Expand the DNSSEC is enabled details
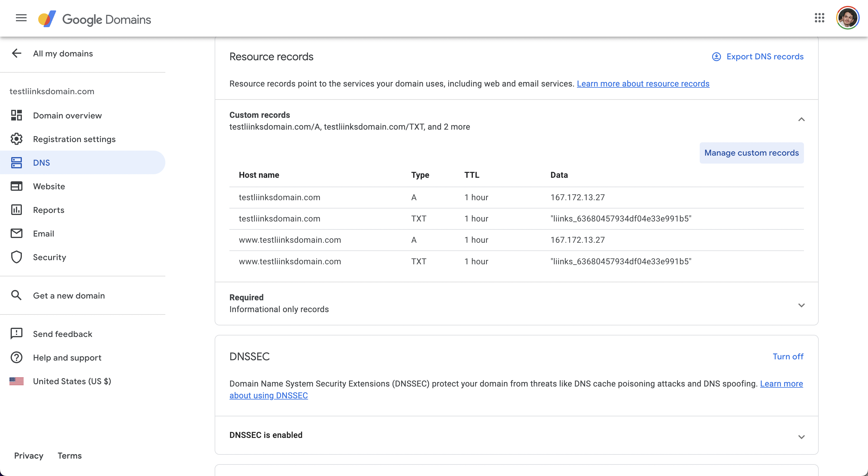This screenshot has width=868, height=476. (801, 437)
